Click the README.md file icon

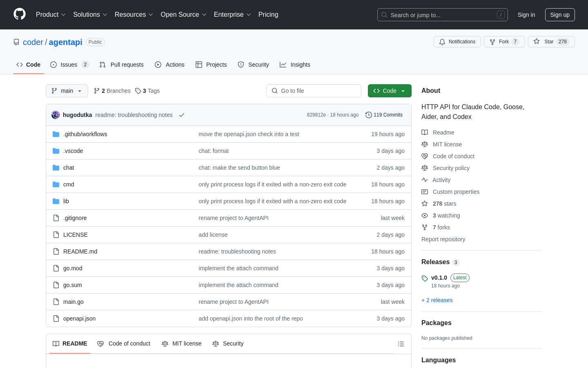click(x=56, y=251)
